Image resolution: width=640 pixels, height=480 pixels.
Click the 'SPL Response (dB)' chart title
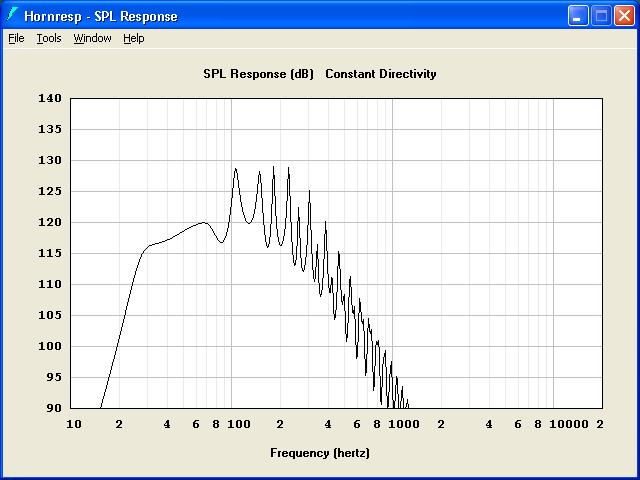(258, 74)
